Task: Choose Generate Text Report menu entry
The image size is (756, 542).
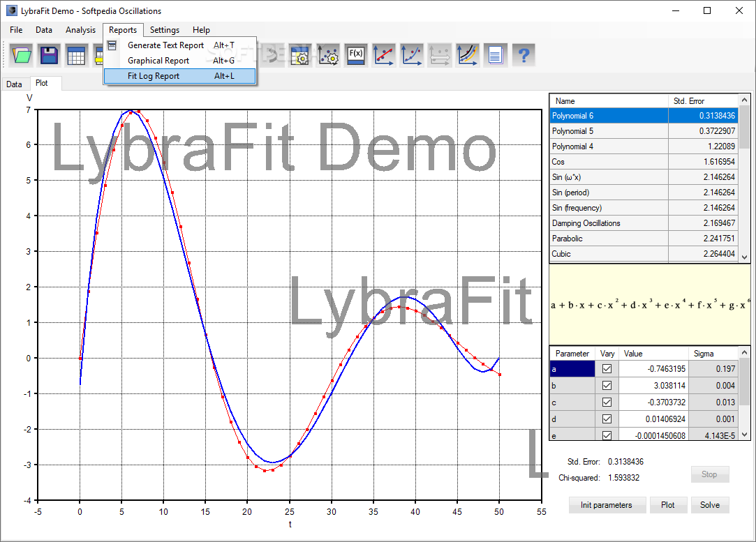Action: (180, 45)
